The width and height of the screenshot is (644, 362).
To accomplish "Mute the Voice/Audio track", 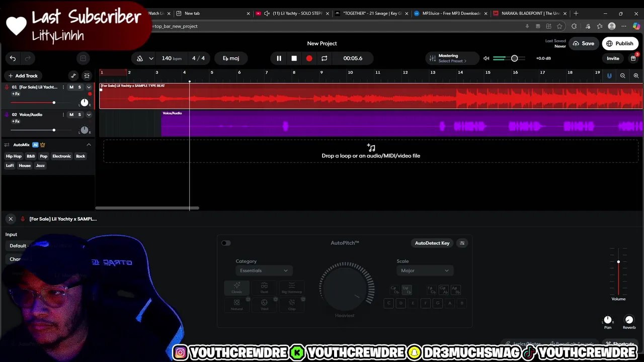I will pos(71,115).
